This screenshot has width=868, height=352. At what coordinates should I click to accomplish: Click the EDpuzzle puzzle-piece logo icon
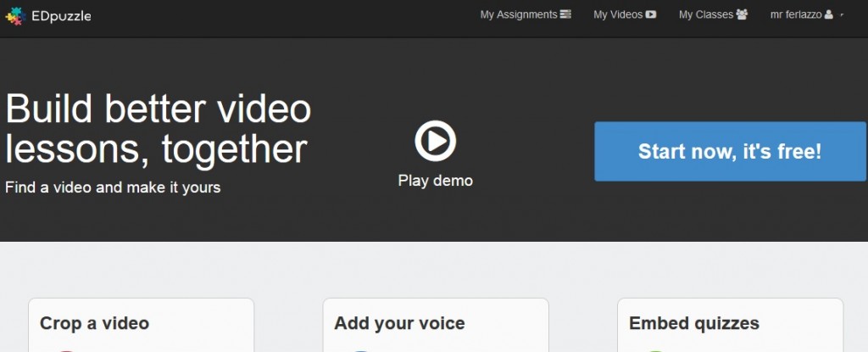point(15,16)
